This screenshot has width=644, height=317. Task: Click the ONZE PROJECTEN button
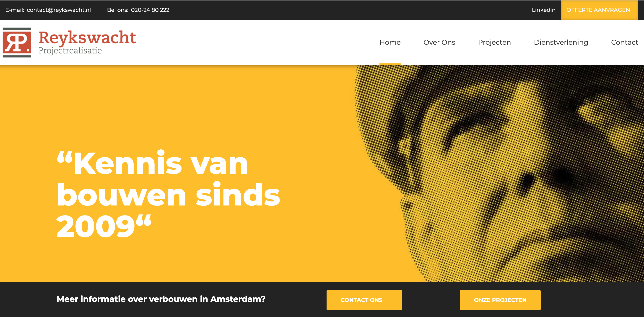coord(500,300)
